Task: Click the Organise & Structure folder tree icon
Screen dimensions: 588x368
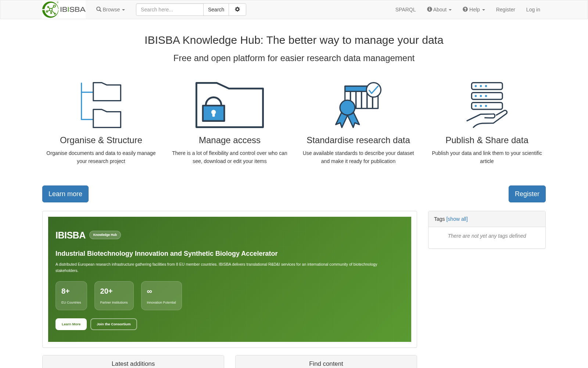Action: tap(101, 105)
